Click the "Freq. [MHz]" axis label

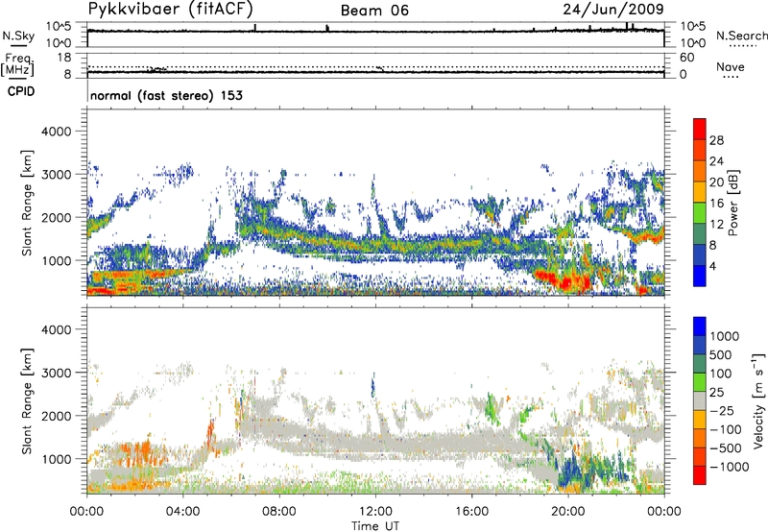point(18,65)
